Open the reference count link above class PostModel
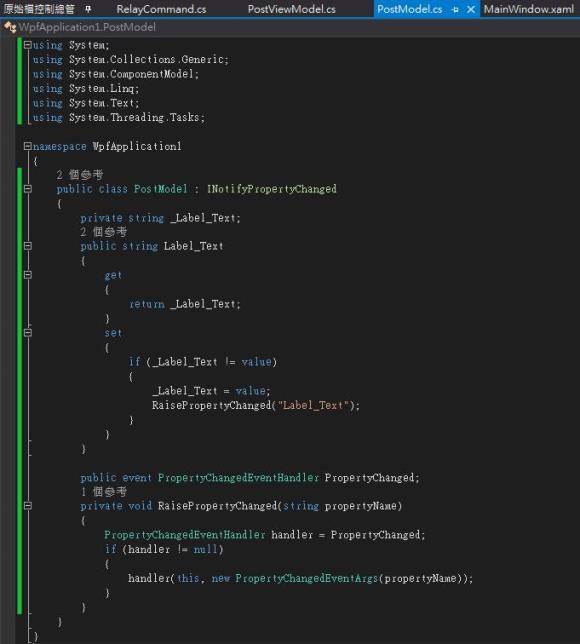Viewport: 580px width, 644px height. point(80,175)
